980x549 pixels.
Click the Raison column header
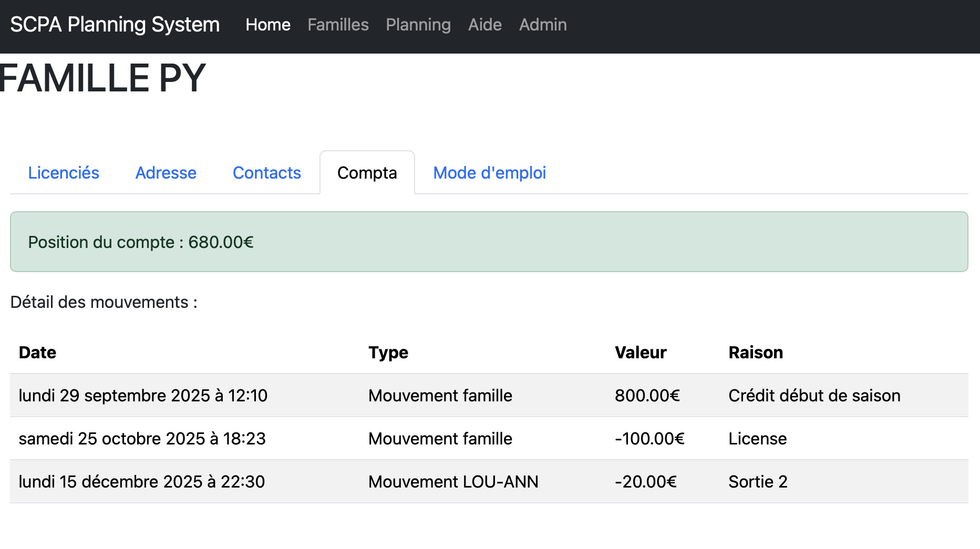pos(755,352)
